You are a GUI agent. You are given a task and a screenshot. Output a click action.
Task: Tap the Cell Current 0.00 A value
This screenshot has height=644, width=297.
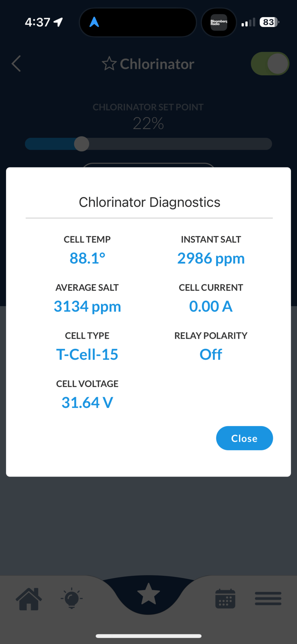[x=211, y=306]
